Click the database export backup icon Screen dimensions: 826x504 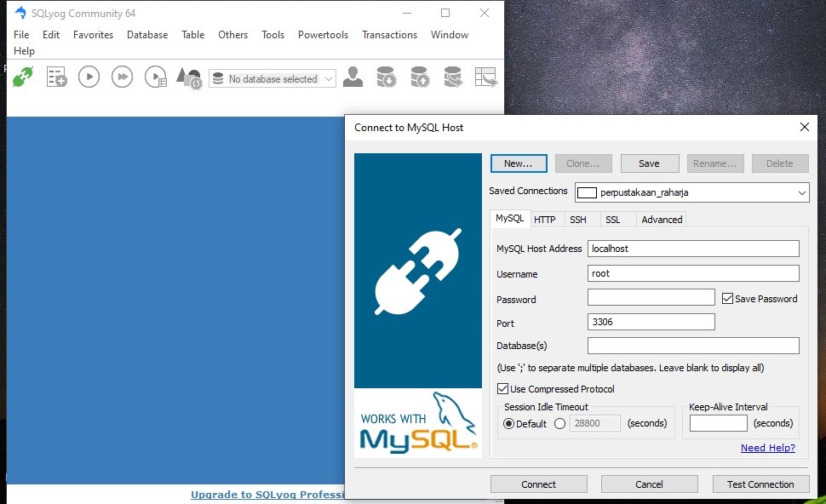pos(420,77)
